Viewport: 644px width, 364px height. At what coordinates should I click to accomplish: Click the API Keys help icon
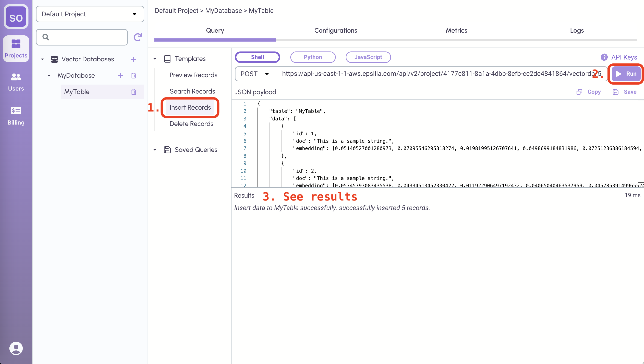604,57
